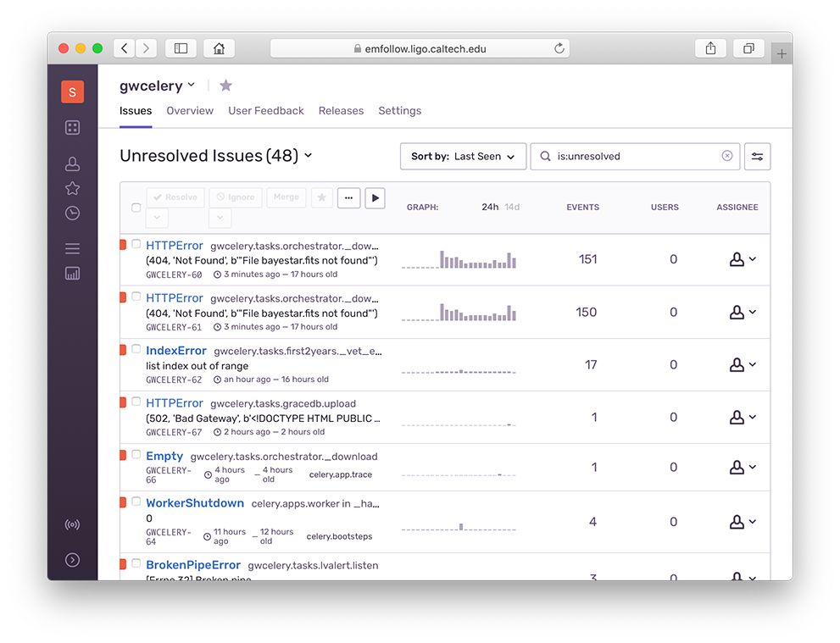Check the BrokenPipeError issue checkbox
This screenshot has width=840, height=643.
coord(136,563)
